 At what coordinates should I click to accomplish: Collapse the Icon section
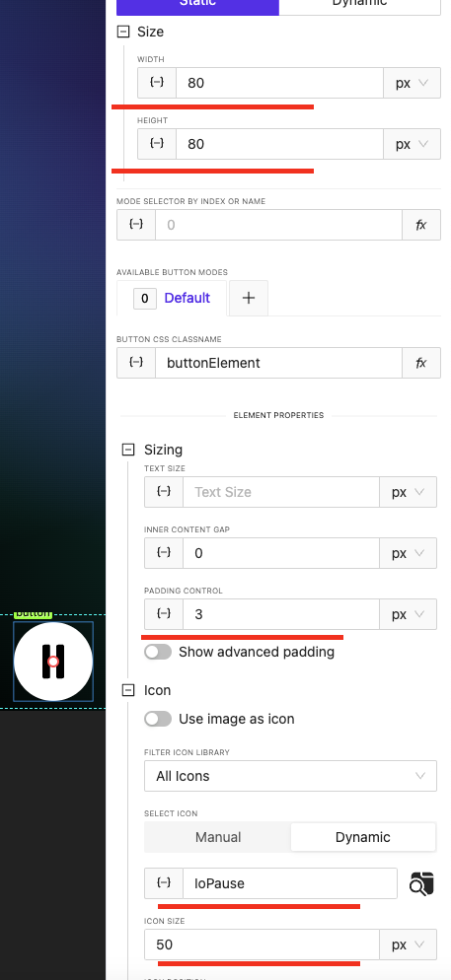pyautogui.click(x=128, y=690)
